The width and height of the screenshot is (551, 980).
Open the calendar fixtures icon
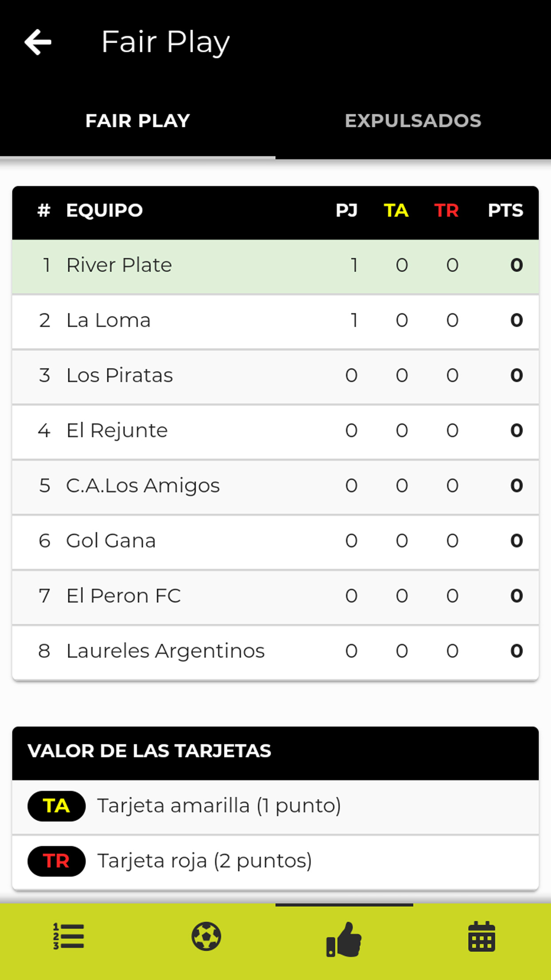pos(482,937)
